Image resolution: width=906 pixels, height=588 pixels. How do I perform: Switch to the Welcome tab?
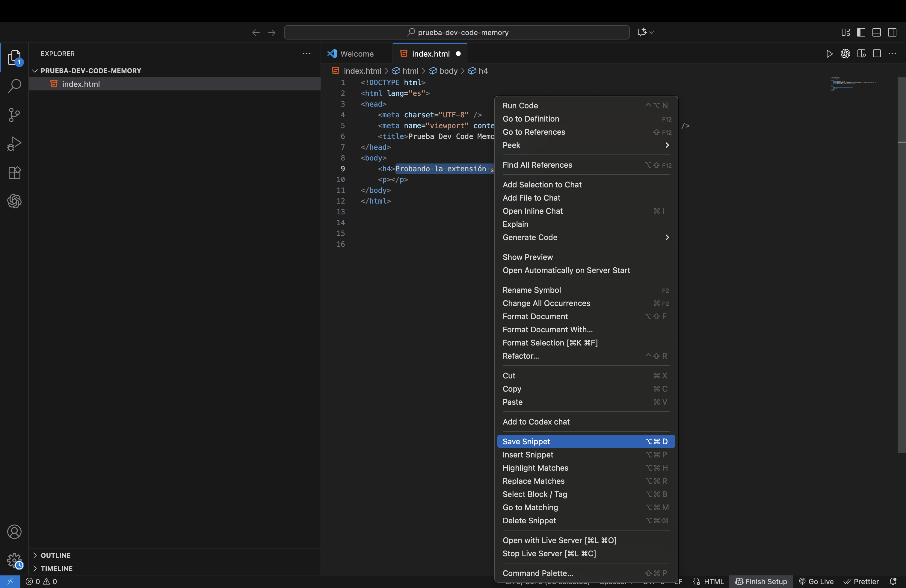pos(356,54)
